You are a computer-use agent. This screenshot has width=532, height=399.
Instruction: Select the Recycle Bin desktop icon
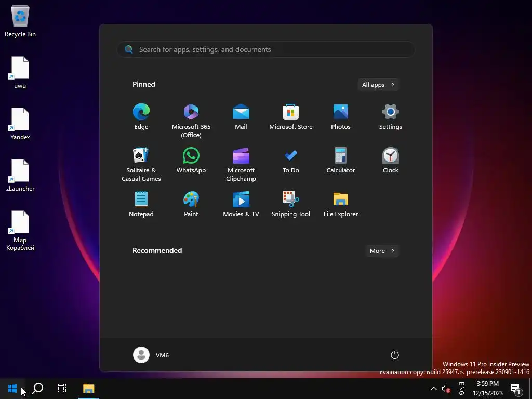point(20,21)
